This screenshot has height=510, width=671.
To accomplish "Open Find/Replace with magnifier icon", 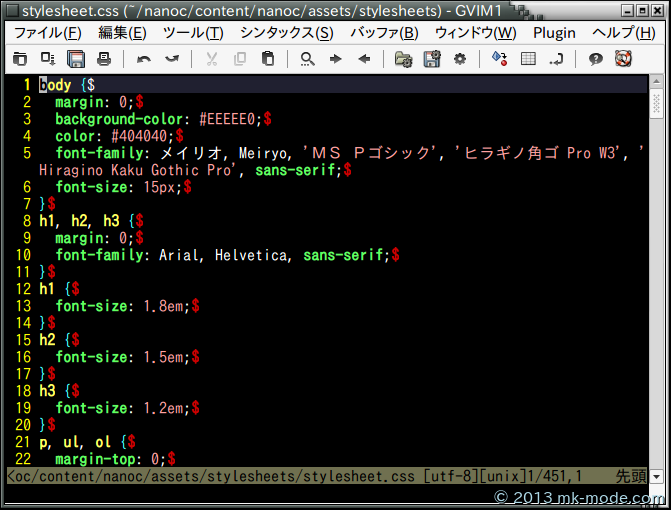I will point(307,59).
